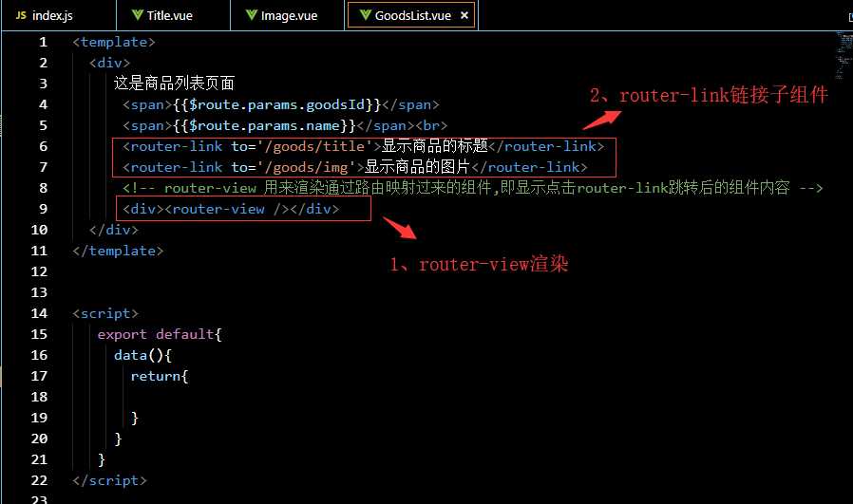This screenshot has height=504, width=853.
Task: Click the <br> tag on line 5
Action: point(431,125)
